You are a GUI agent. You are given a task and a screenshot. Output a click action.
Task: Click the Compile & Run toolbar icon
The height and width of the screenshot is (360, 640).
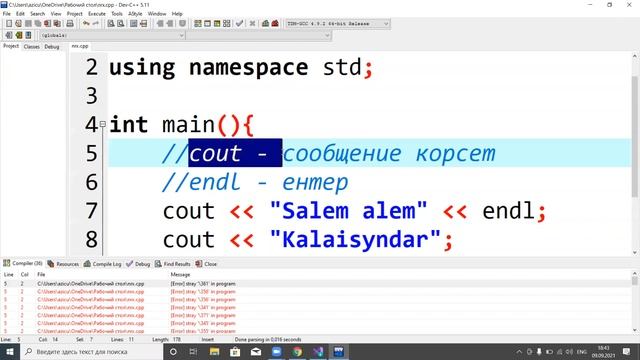217,24
